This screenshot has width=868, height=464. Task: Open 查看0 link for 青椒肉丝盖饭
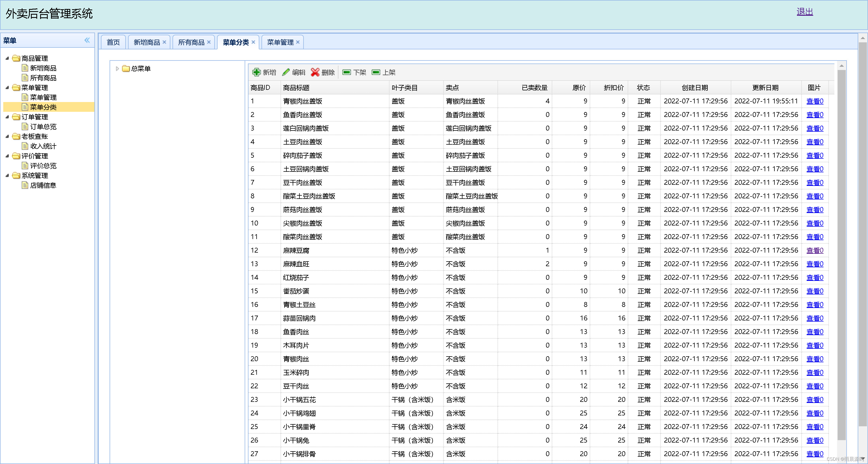tap(815, 101)
